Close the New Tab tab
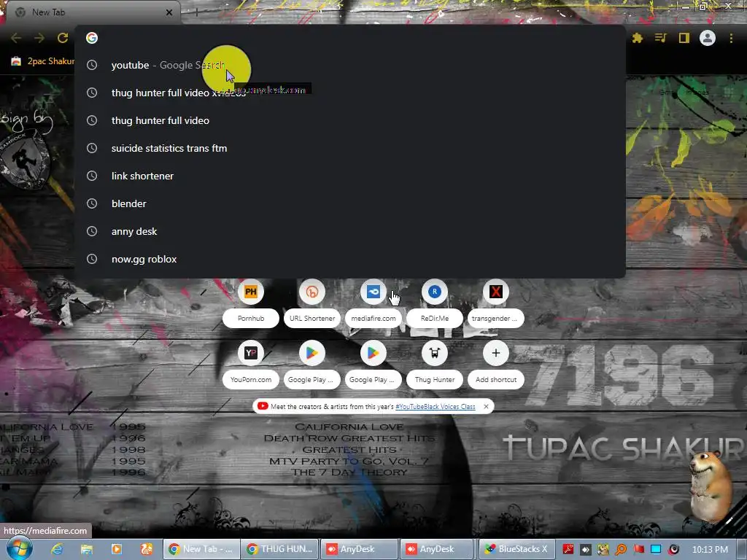 tap(169, 12)
